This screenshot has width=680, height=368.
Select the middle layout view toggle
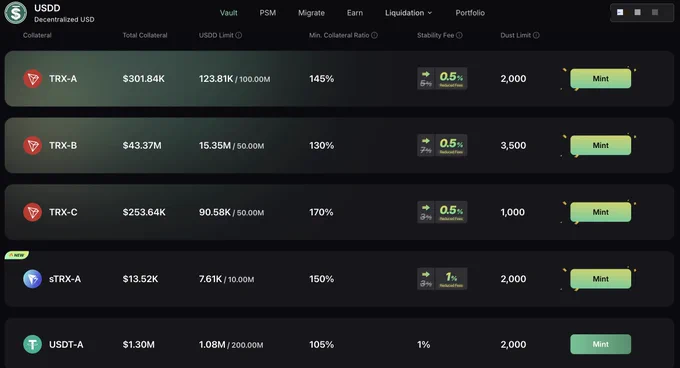tap(638, 12)
